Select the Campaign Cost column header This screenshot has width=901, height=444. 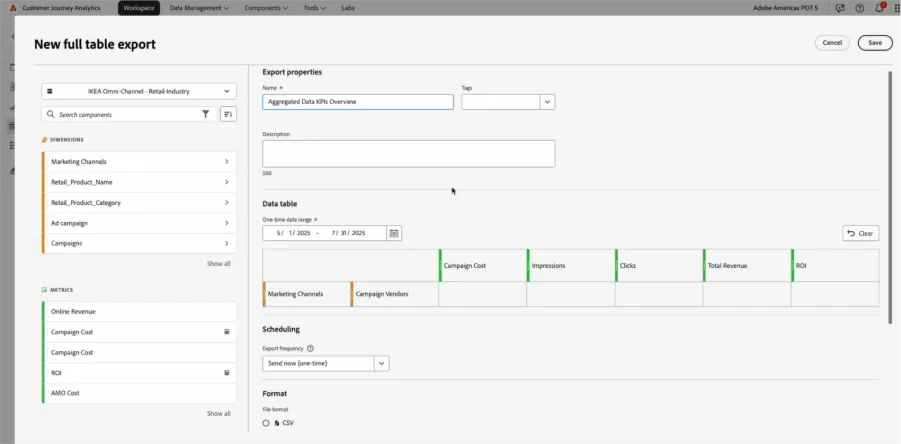coord(482,265)
